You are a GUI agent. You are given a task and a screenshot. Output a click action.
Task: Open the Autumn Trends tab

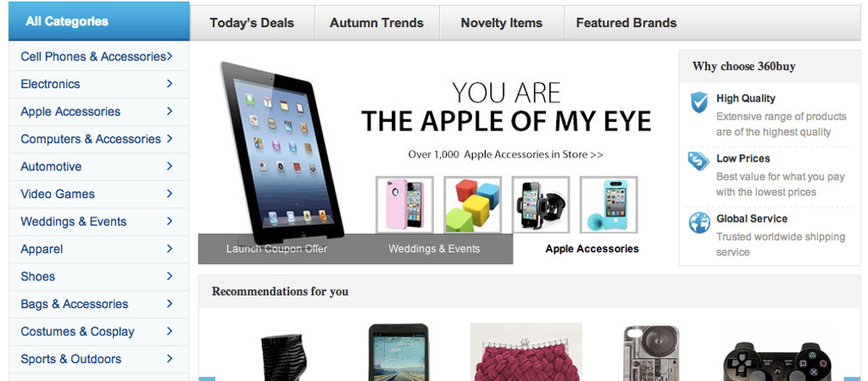[377, 23]
